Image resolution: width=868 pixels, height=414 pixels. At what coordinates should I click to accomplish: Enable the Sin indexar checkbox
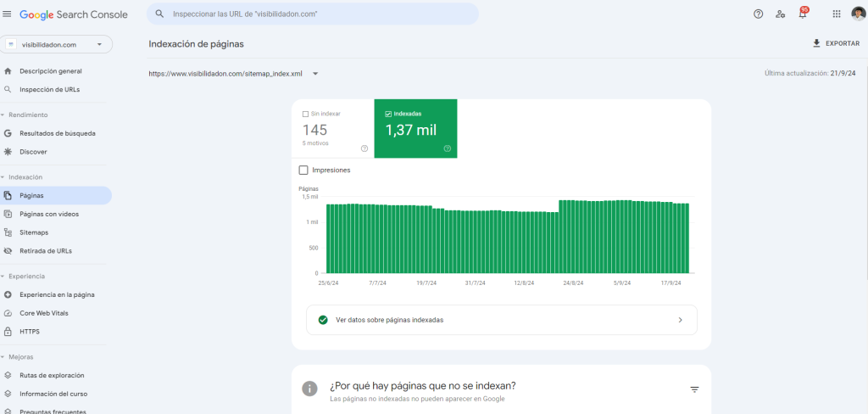click(306, 114)
